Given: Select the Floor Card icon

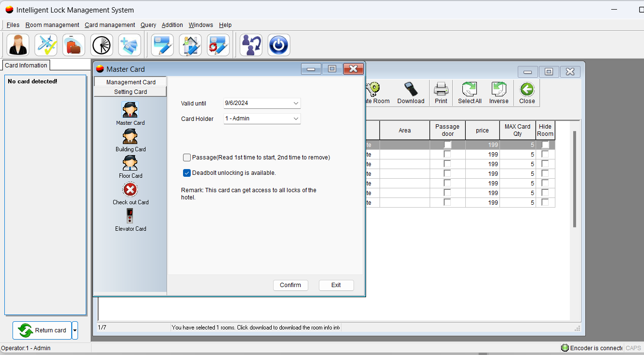Looking at the screenshot, I should (x=130, y=163).
